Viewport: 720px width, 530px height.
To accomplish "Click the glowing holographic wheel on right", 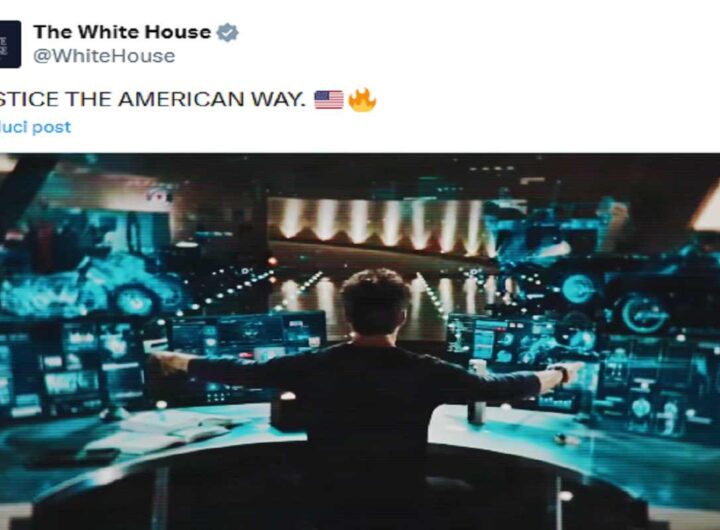I will point(643,313).
